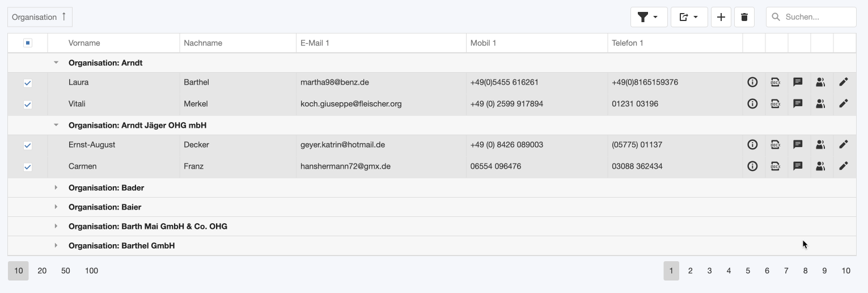This screenshot has height=293, width=868.
Task: Open the export dropdown menu
Action: (689, 17)
